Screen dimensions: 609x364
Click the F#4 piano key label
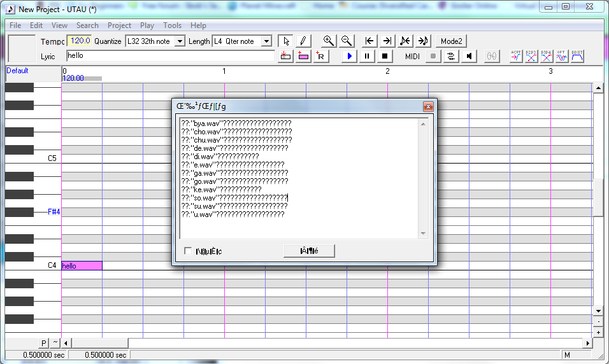54,212
